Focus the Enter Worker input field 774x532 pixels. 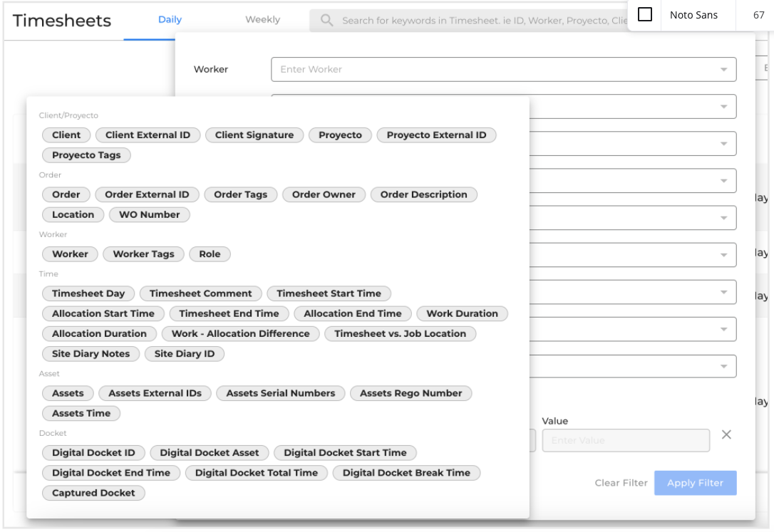[x=503, y=70]
